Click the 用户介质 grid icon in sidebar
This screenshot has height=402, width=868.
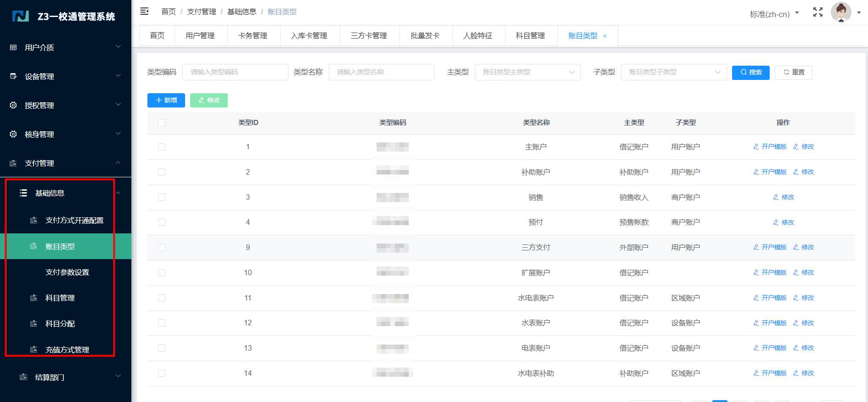[13, 47]
